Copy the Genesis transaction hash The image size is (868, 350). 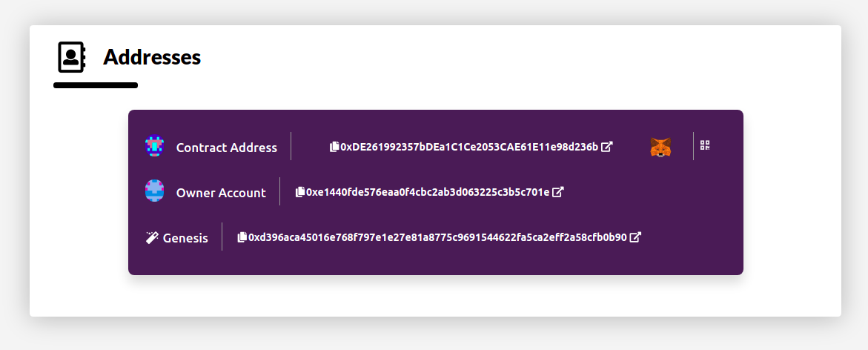[x=242, y=237]
